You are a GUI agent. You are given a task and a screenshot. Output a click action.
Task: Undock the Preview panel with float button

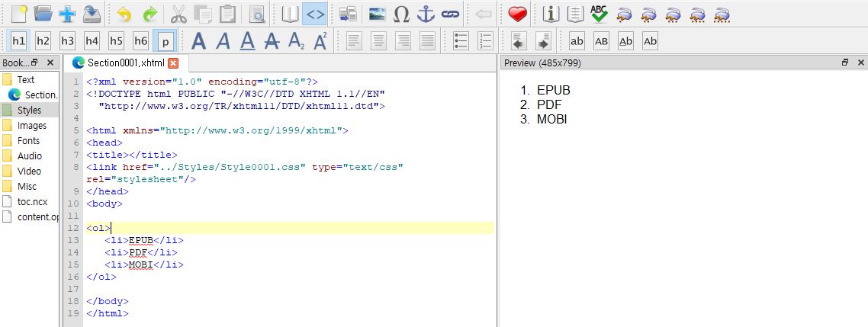[x=845, y=63]
